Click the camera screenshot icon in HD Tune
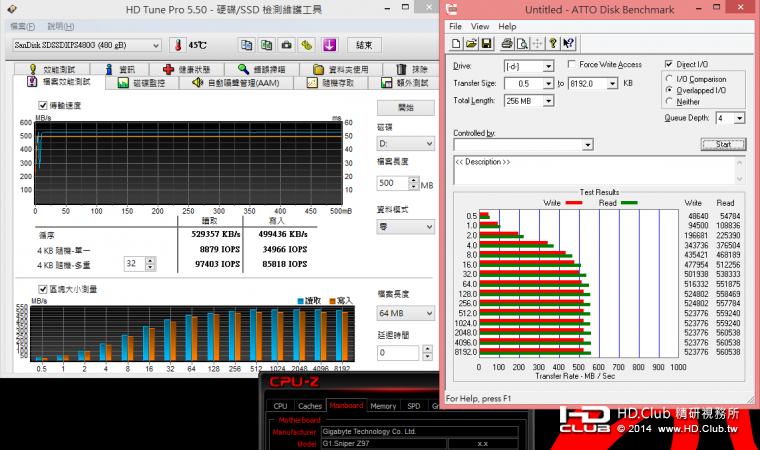The image size is (760, 450). coord(286,45)
